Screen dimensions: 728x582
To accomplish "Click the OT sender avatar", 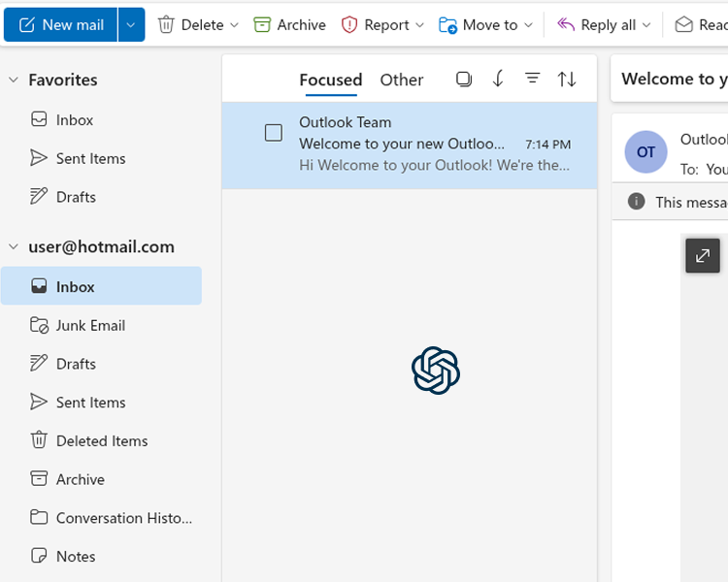I will (x=645, y=152).
